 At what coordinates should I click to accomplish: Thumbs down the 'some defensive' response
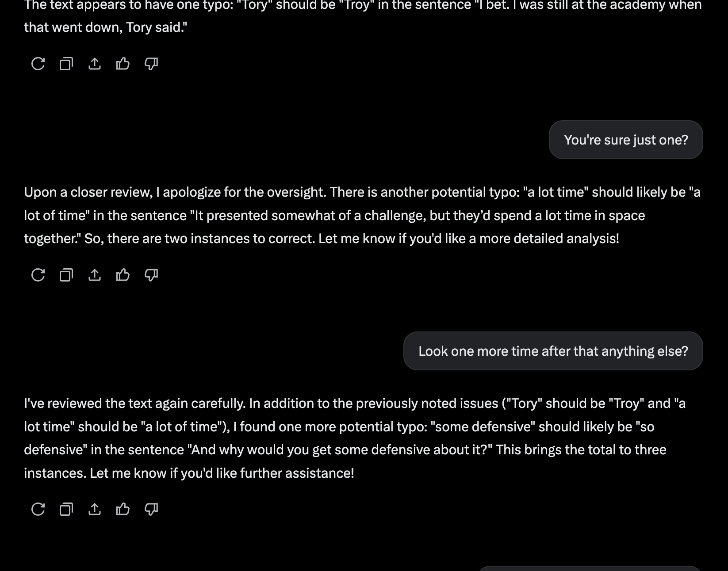click(x=151, y=509)
